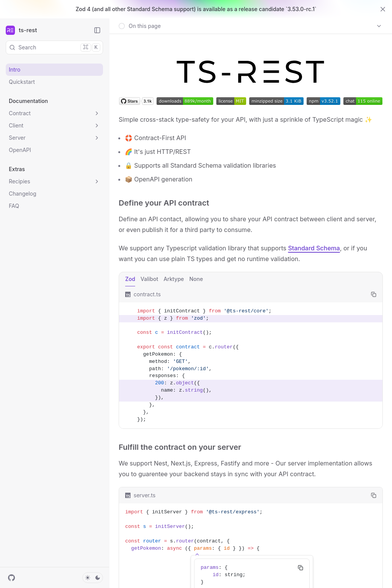The height and width of the screenshot is (588, 392).
Task: Copy the contract.ts code block
Action: 374,294
